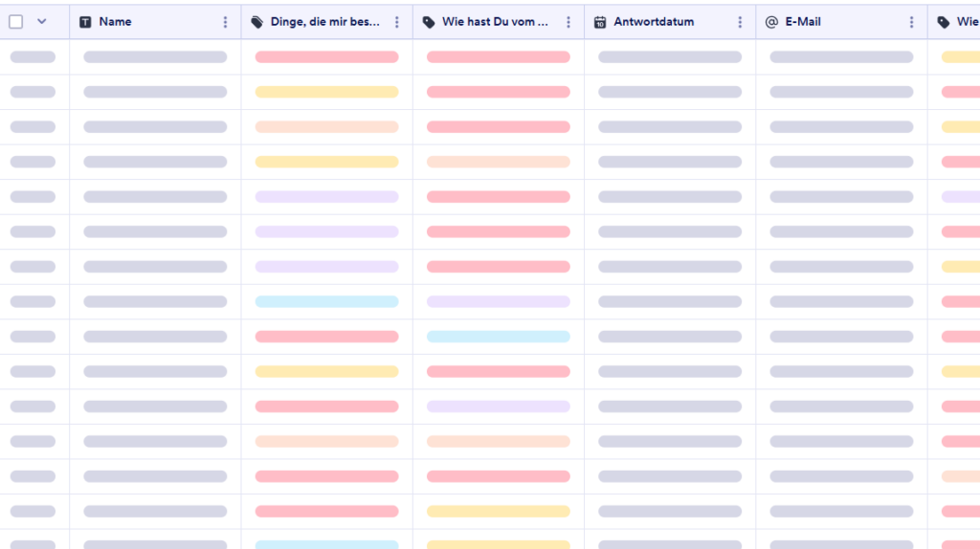Open the Name column three-dot menu

tap(226, 22)
